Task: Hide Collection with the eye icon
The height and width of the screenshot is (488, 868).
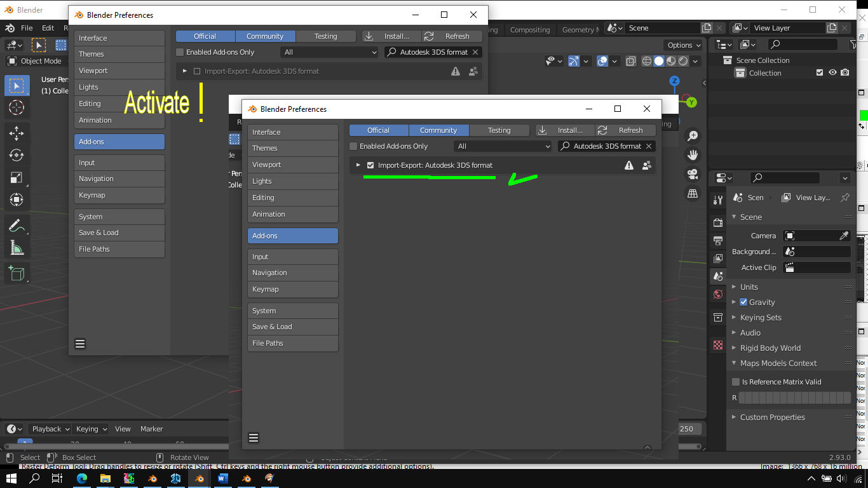Action: click(832, 73)
